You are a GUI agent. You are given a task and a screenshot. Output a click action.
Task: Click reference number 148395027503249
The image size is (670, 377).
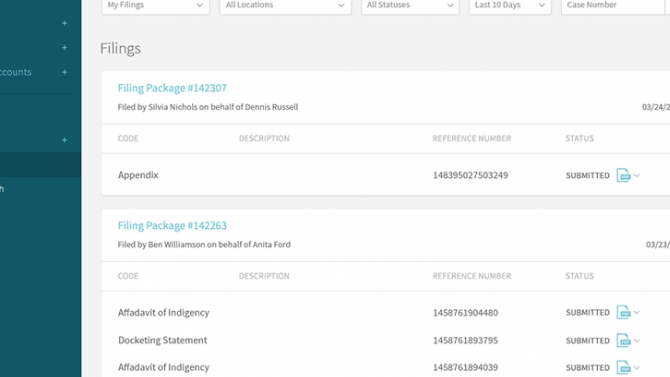click(x=470, y=175)
